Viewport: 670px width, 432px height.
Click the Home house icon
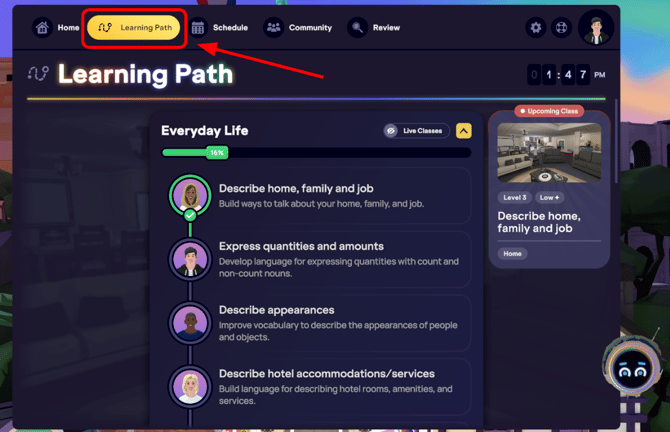coord(42,28)
